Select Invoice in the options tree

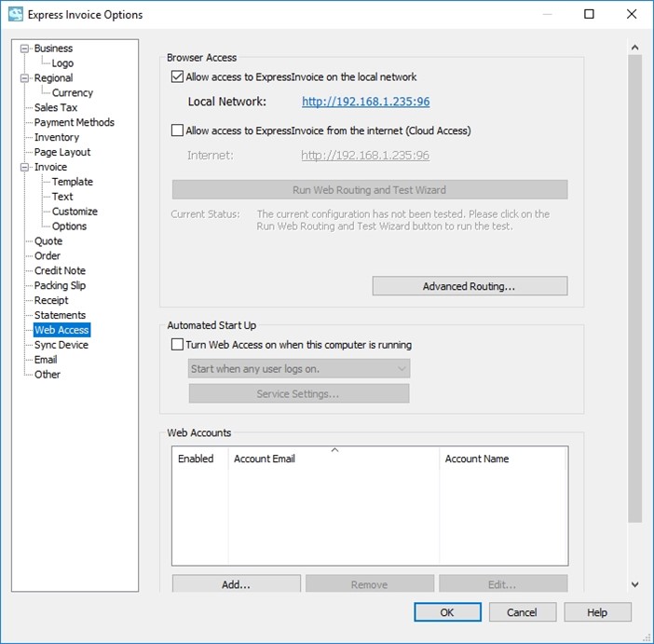pyautogui.click(x=50, y=167)
